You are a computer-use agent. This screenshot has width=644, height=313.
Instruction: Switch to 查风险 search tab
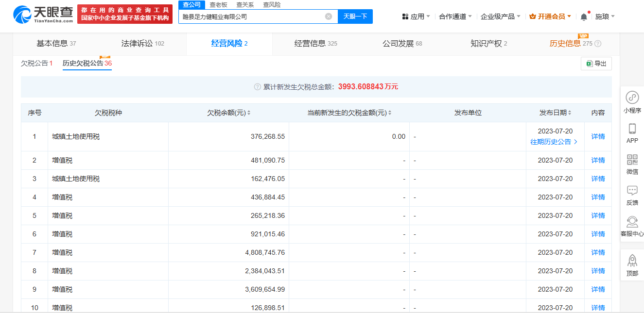click(272, 4)
